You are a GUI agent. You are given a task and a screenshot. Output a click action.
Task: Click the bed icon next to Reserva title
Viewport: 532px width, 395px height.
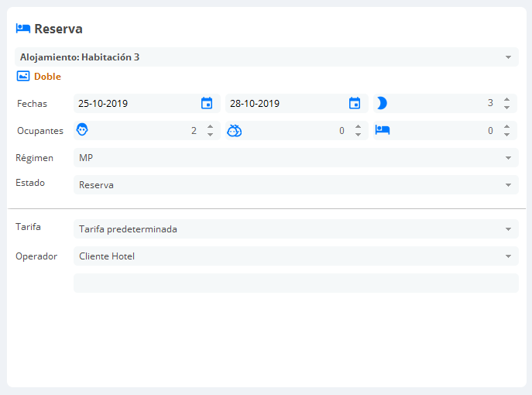click(23, 29)
